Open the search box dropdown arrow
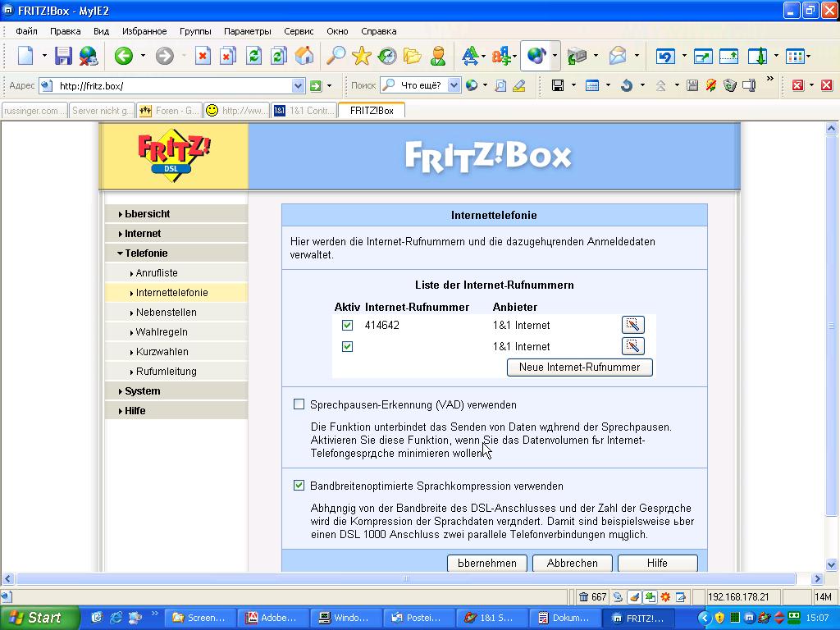Image resolution: width=840 pixels, height=630 pixels. 453,85
